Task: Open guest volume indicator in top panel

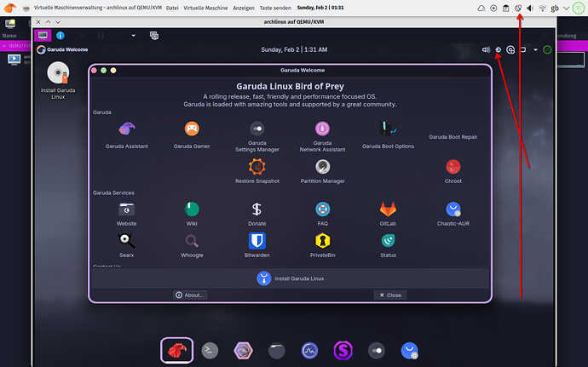Action: pos(486,49)
